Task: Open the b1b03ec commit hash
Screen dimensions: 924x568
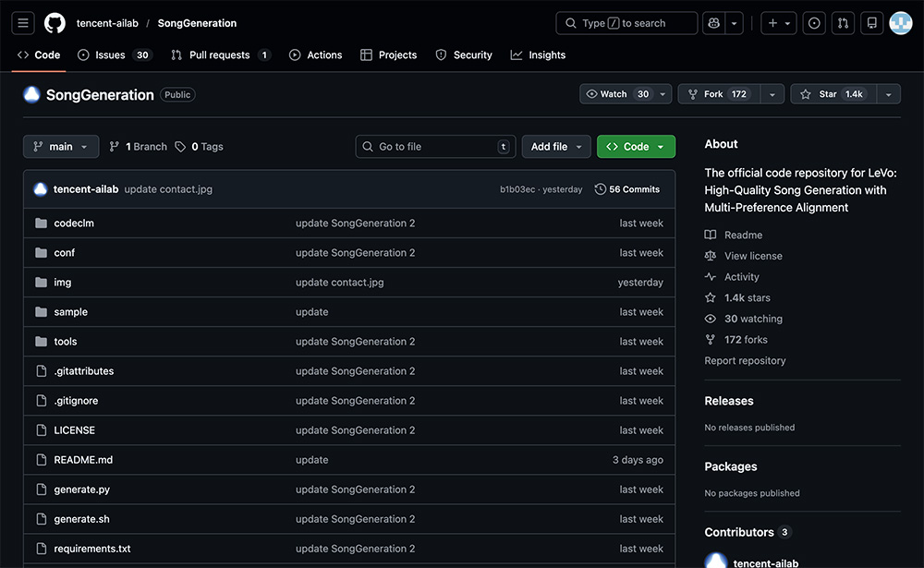Action: pyautogui.click(x=517, y=189)
